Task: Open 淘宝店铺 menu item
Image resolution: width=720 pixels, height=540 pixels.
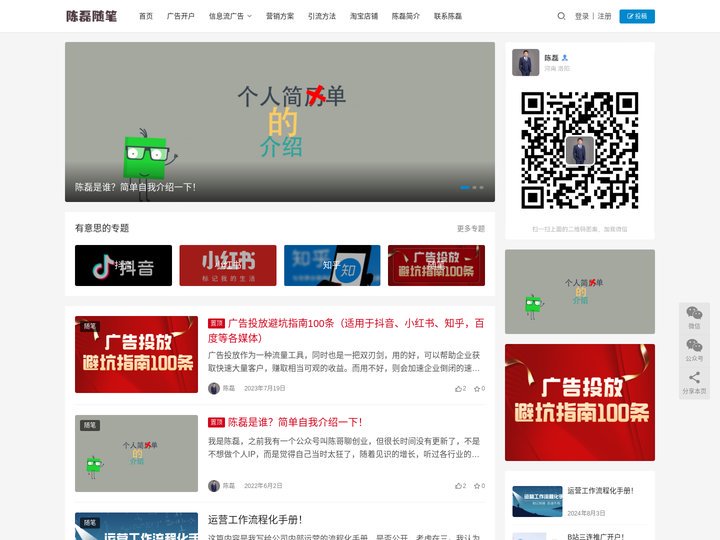Action: [x=364, y=16]
